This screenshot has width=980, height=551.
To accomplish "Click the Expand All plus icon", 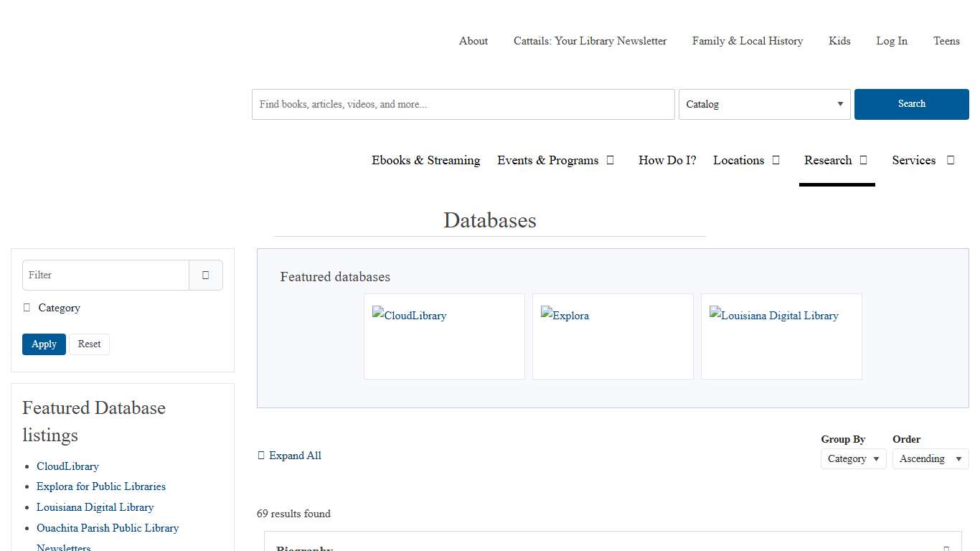I will click(261, 455).
